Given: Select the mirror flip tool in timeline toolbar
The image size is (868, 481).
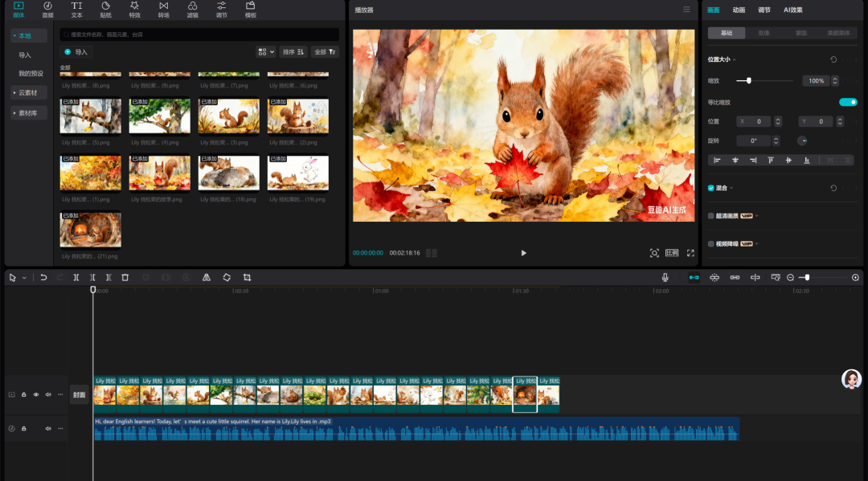Looking at the screenshot, I should [207, 277].
